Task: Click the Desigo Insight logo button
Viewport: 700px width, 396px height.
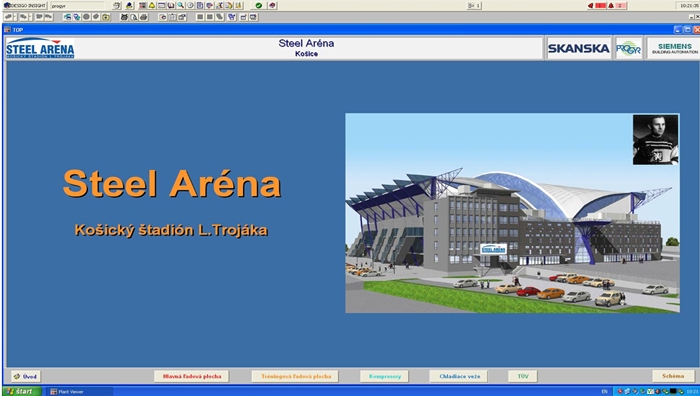Action: pyautogui.click(x=25, y=5)
